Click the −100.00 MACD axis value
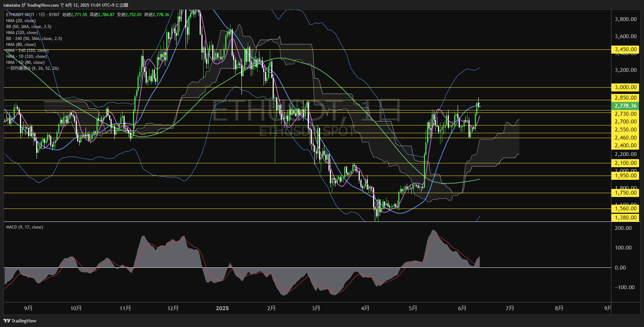644x327 pixels. pyautogui.click(x=625, y=287)
